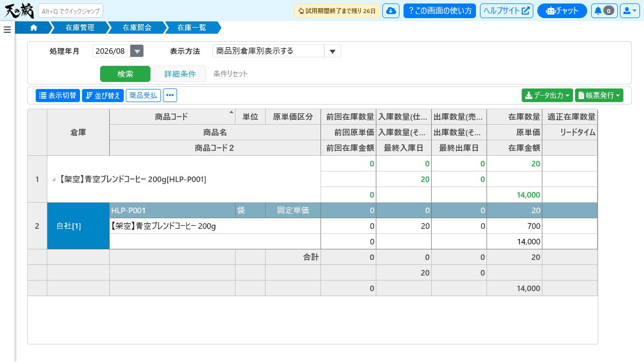Open the notification bell
The image size is (644, 362).
[604, 11]
